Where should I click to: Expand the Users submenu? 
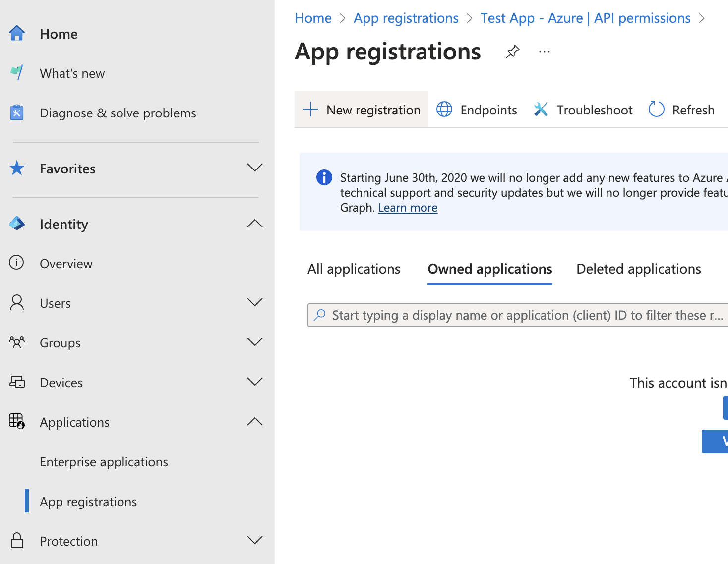coord(254,303)
